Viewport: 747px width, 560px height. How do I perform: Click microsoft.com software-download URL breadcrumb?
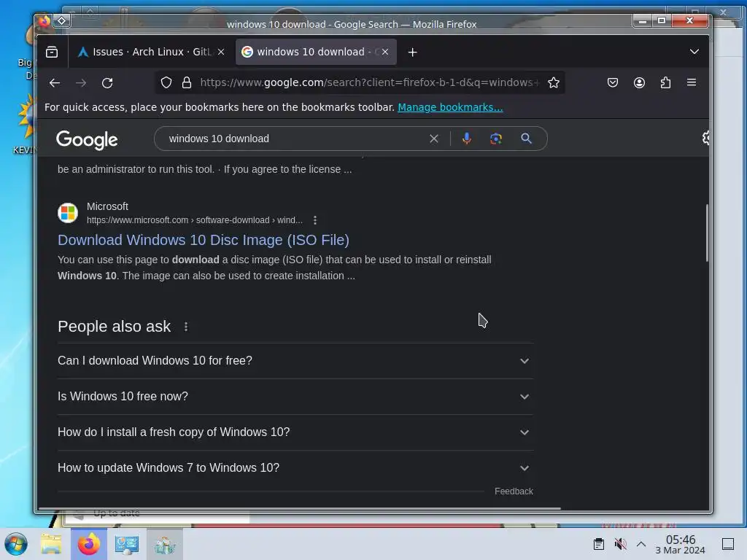(x=194, y=220)
